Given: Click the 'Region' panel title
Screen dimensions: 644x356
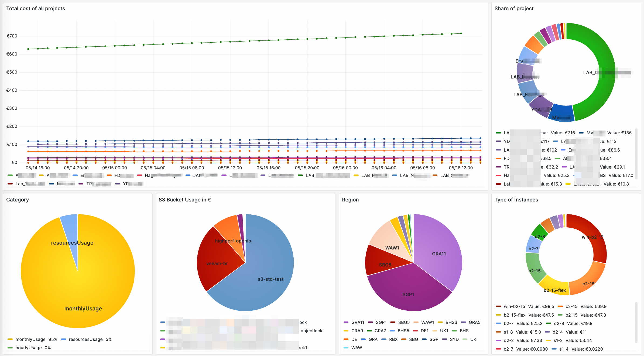Looking at the screenshot, I should [350, 200].
